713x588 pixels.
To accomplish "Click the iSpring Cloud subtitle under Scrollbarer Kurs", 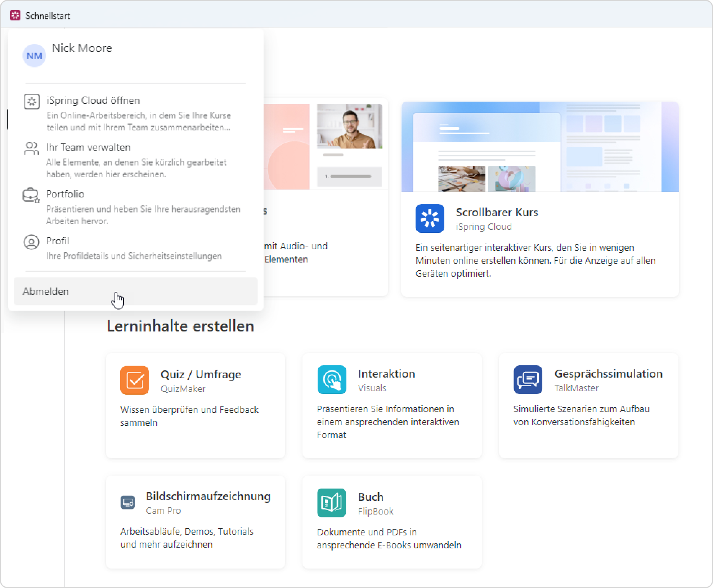I will [x=484, y=227].
